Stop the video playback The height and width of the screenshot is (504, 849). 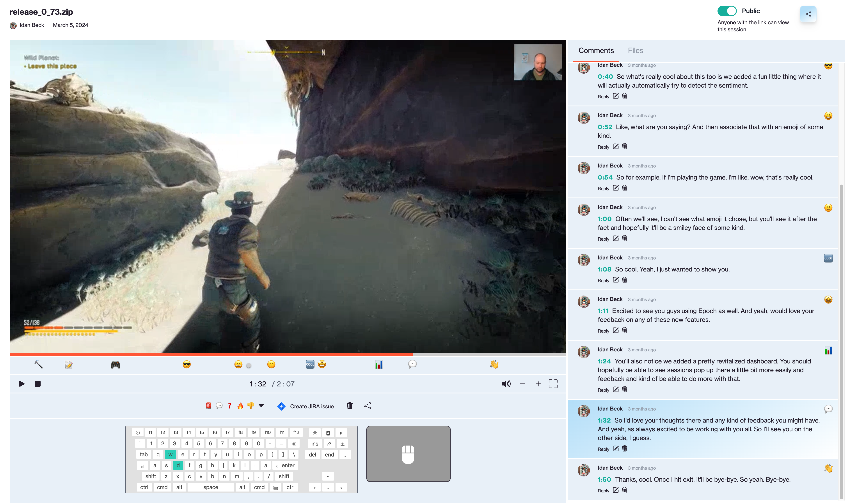[x=37, y=383]
